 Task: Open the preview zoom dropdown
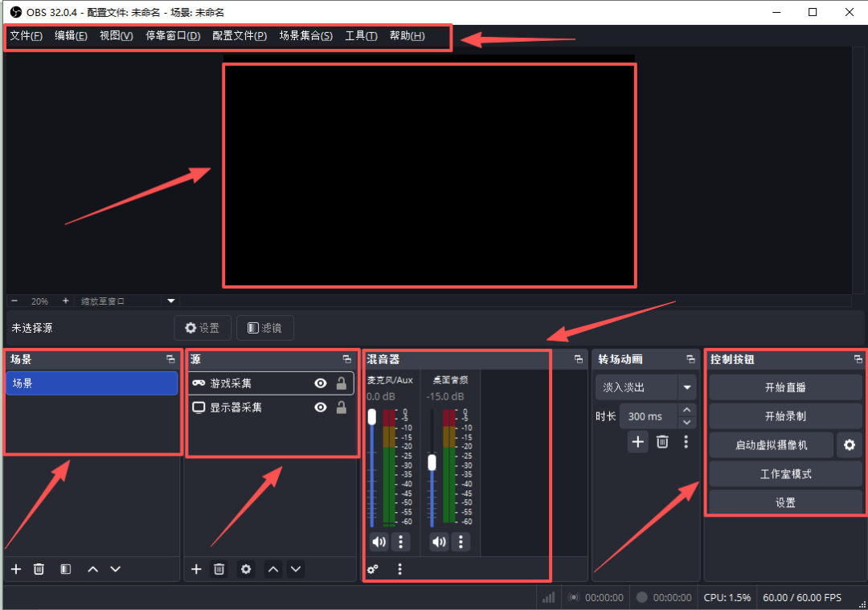coord(170,301)
